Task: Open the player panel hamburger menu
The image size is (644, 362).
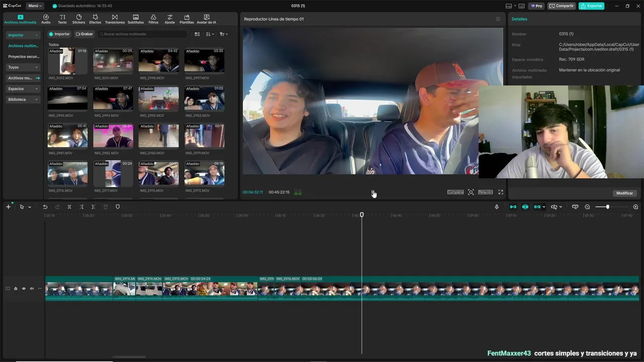Action: 498,19
